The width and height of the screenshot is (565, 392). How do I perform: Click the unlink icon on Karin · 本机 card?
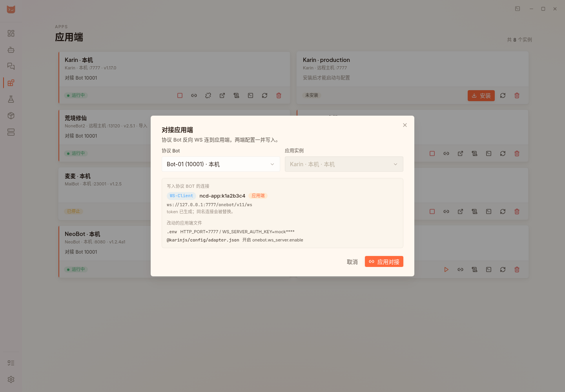pyautogui.click(x=208, y=96)
